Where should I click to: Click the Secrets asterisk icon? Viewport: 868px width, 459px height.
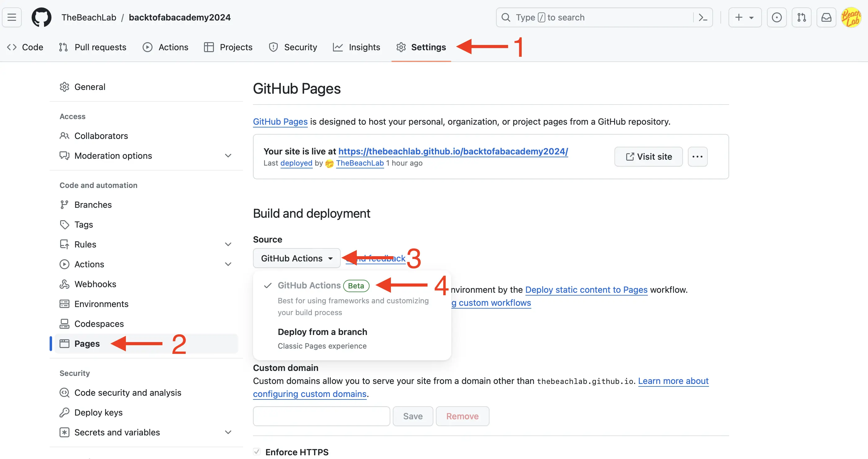click(64, 432)
